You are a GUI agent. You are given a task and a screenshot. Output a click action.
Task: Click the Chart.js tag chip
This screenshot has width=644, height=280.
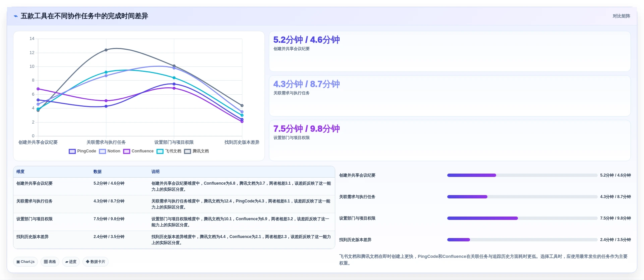(25, 262)
